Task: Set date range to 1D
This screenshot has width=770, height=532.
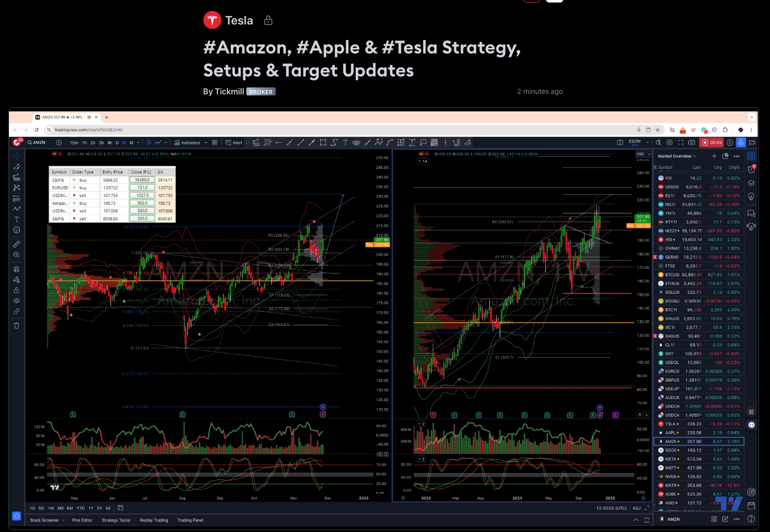Action: pos(32,508)
